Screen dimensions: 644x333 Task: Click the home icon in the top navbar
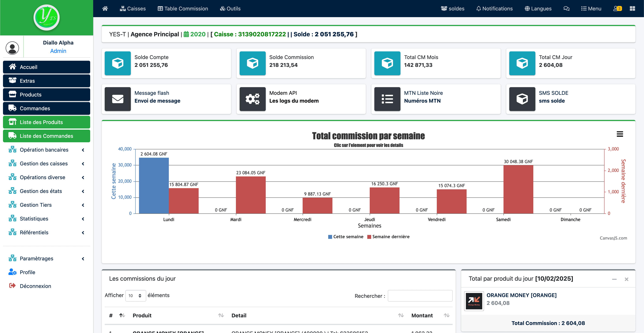coord(105,8)
